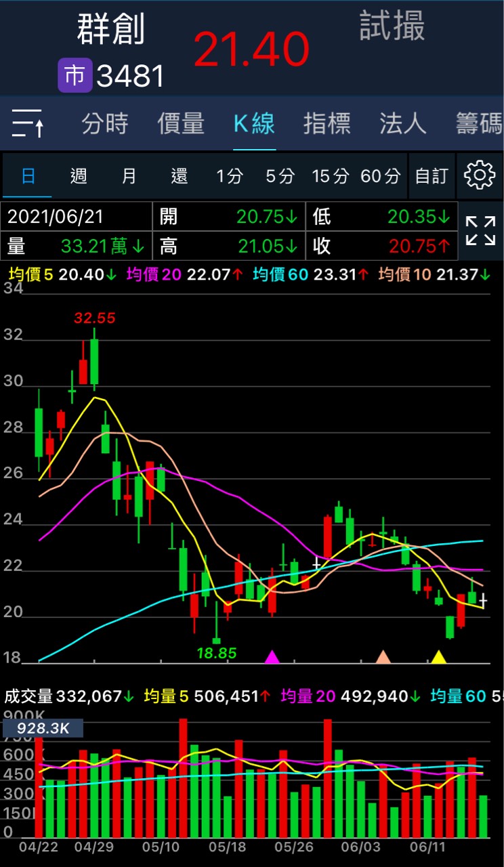The image size is (504, 867).
Task: Tap the sort list icon with arrow
Action: 28,123
